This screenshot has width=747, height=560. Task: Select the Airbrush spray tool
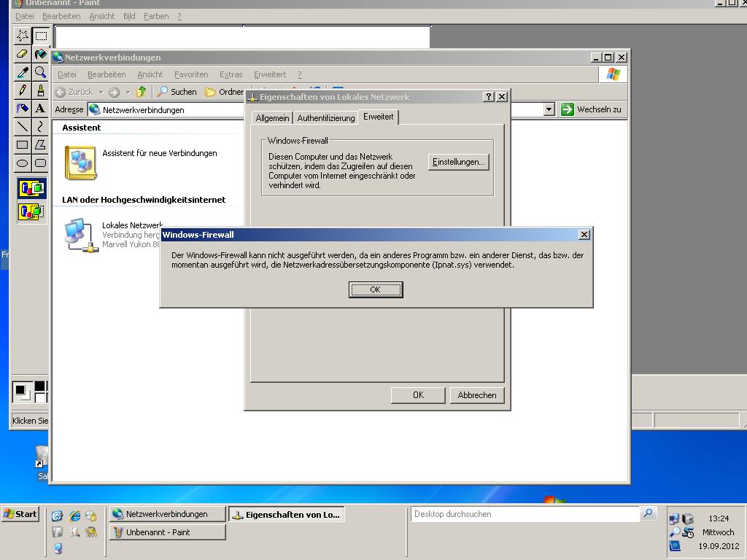pos(23,108)
